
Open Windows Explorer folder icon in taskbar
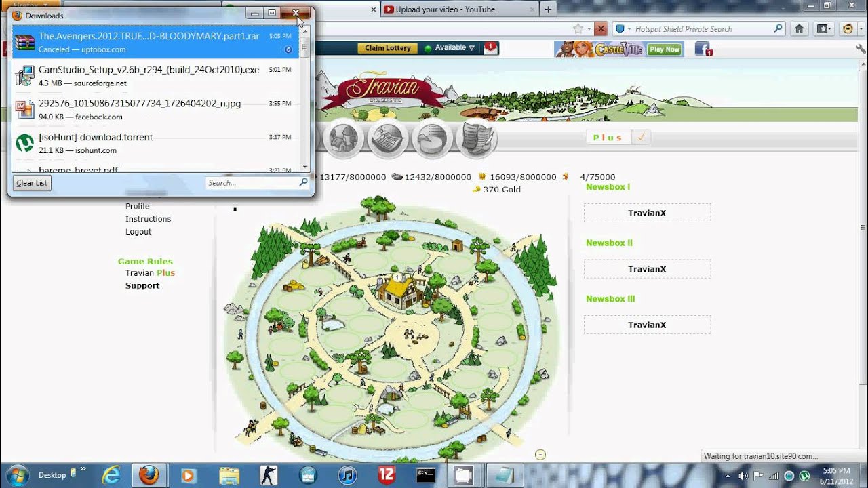tap(229, 475)
